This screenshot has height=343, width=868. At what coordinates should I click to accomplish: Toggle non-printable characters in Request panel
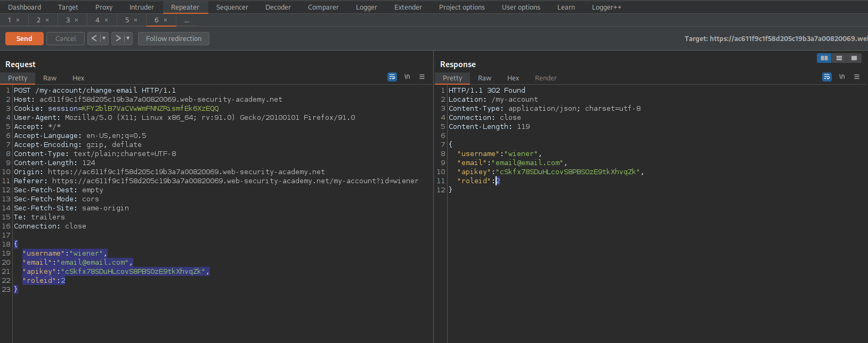pyautogui.click(x=407, y=77)
